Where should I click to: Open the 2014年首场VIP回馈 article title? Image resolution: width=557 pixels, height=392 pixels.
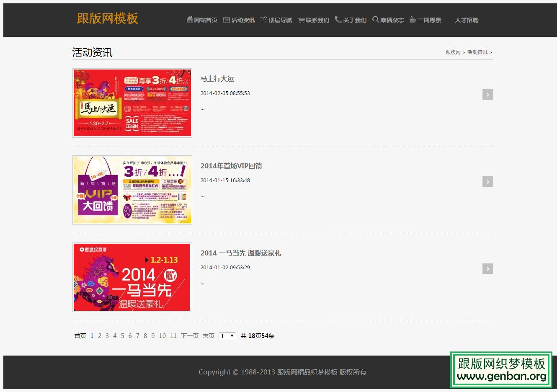[x=231, y=166]
